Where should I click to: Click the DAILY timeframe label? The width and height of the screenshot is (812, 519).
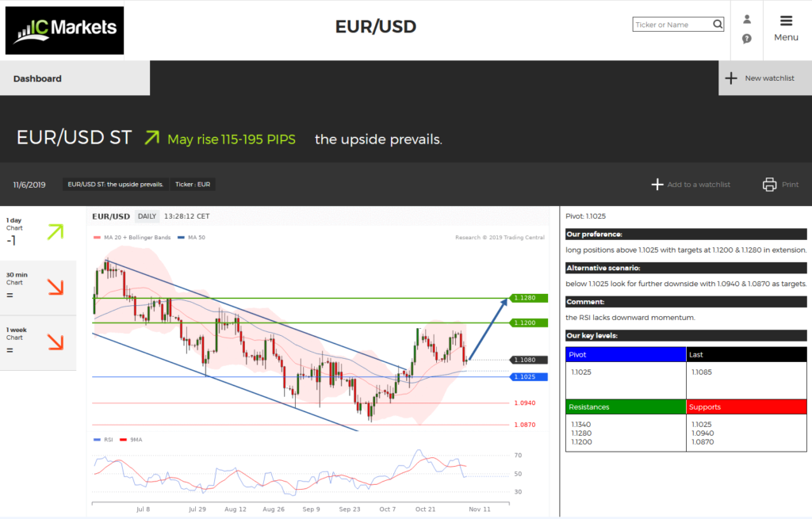pyautogui.click(x=147, y=216)
